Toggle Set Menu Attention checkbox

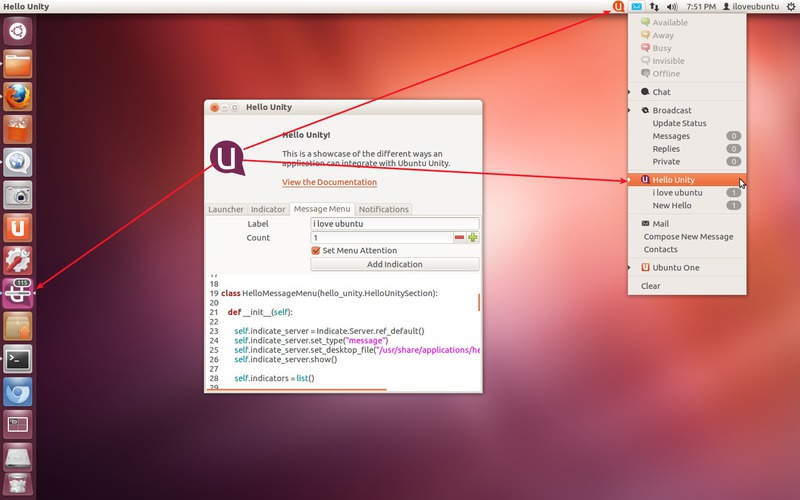pos(316,251)
